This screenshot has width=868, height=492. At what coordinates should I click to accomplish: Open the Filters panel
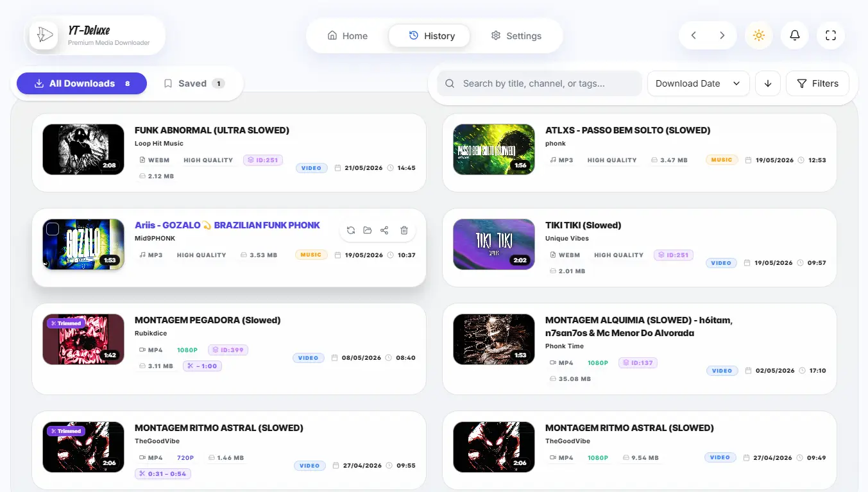point(817,83)
